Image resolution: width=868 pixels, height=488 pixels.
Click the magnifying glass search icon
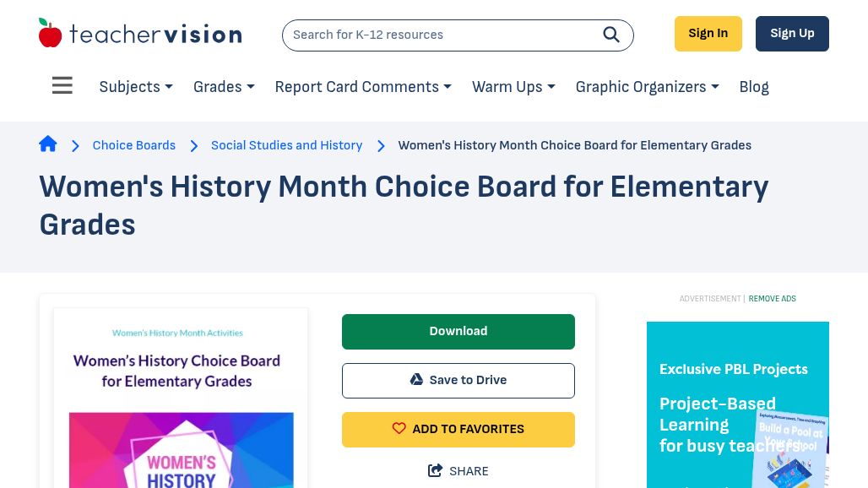click(x=611, y=35)
